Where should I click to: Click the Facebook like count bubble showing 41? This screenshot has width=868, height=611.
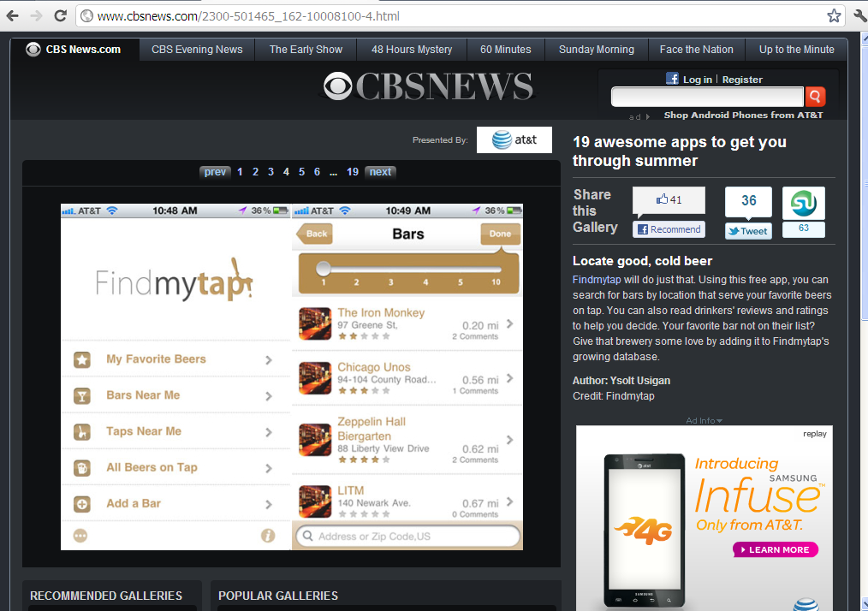click(x=669, y=199)
